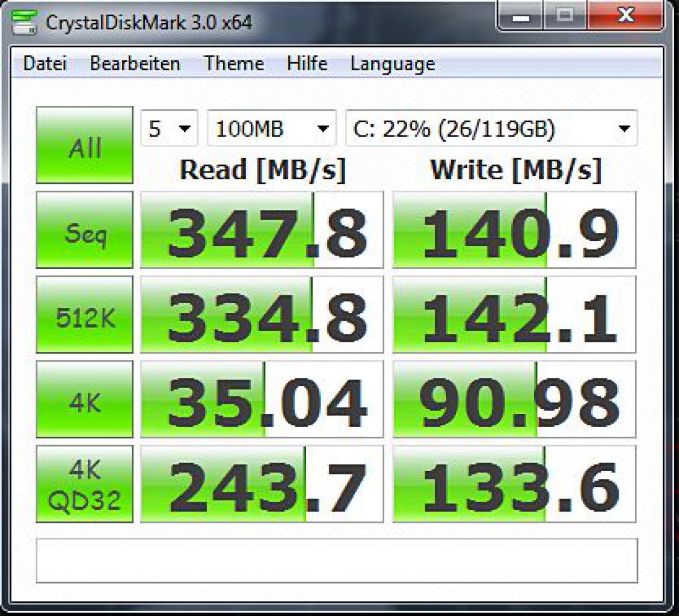
Task: Open the Theme menu
Action: tap(234, 64)
